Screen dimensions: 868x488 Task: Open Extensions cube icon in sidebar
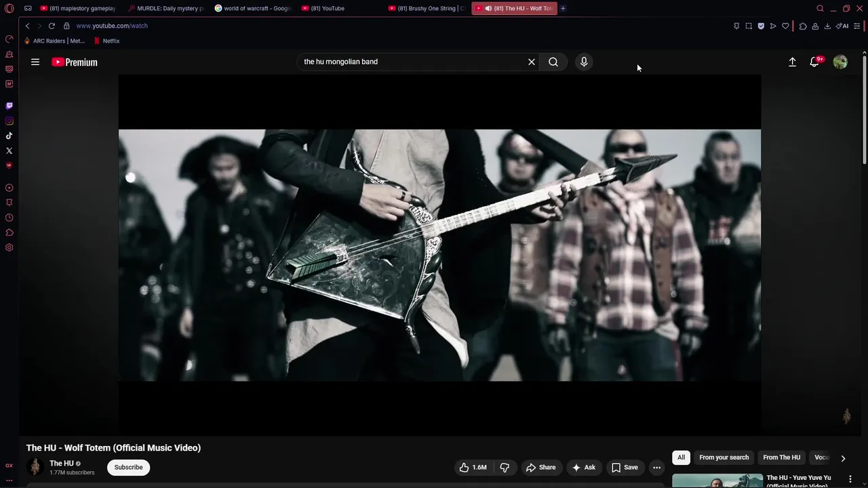[9, 232]
